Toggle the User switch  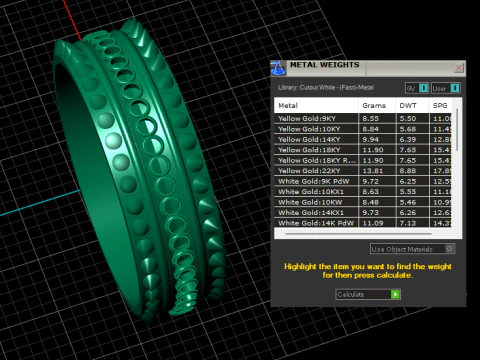tap(446, 88)
